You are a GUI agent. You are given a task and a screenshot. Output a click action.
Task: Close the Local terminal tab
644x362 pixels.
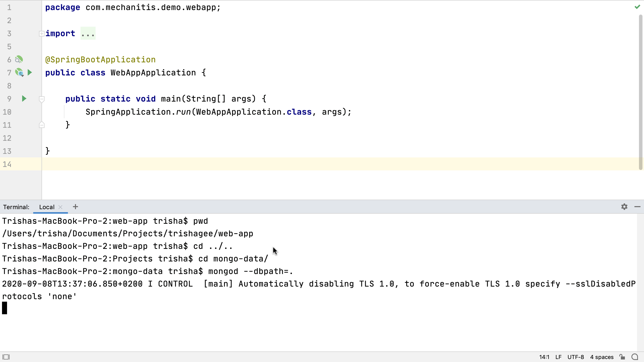coord(61,207)
